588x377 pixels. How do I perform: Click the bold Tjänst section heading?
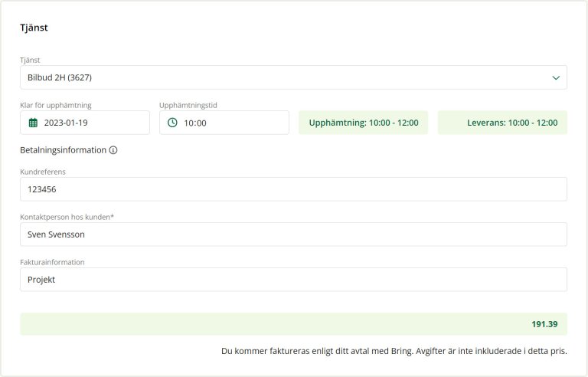click(x=34, y=28)
